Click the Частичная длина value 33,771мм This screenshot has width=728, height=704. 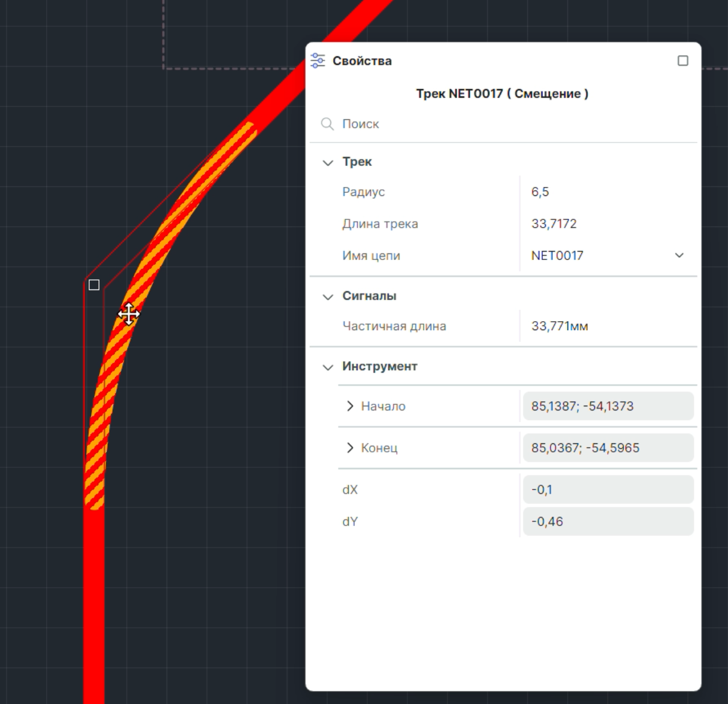click(560, 326)
